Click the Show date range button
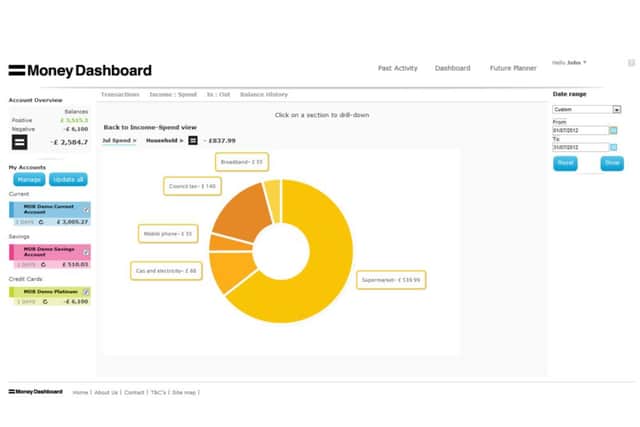 pos(612,163)
